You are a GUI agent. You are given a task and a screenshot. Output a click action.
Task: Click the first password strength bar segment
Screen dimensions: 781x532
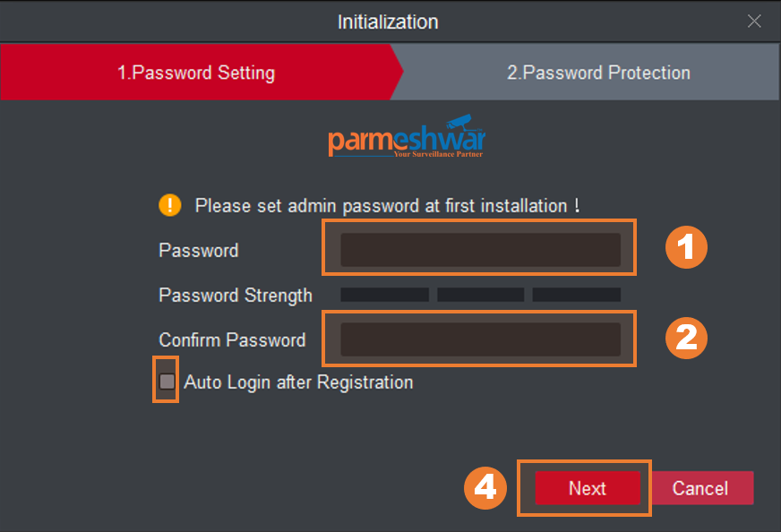click(x=384, y=295)
